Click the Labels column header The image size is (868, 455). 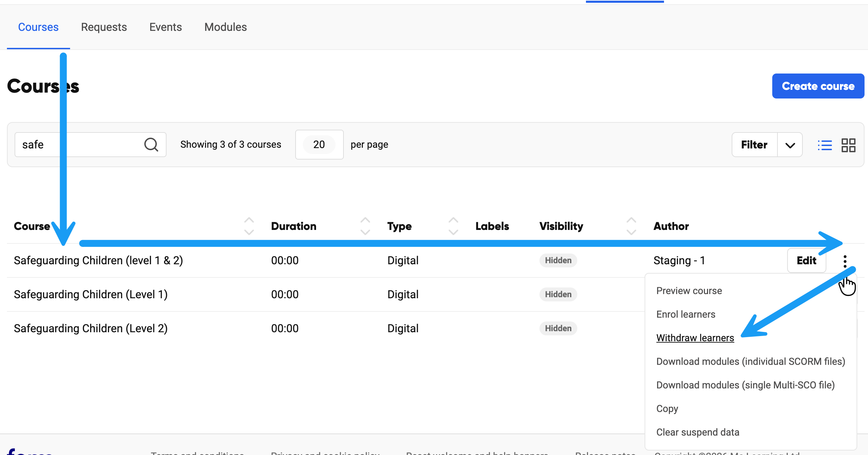pos(492,226)
